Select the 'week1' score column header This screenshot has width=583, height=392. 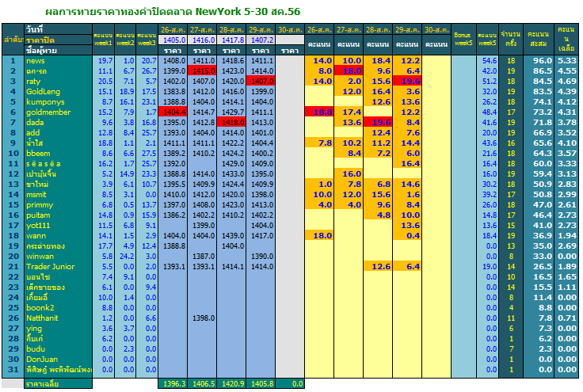coord(103,39)
